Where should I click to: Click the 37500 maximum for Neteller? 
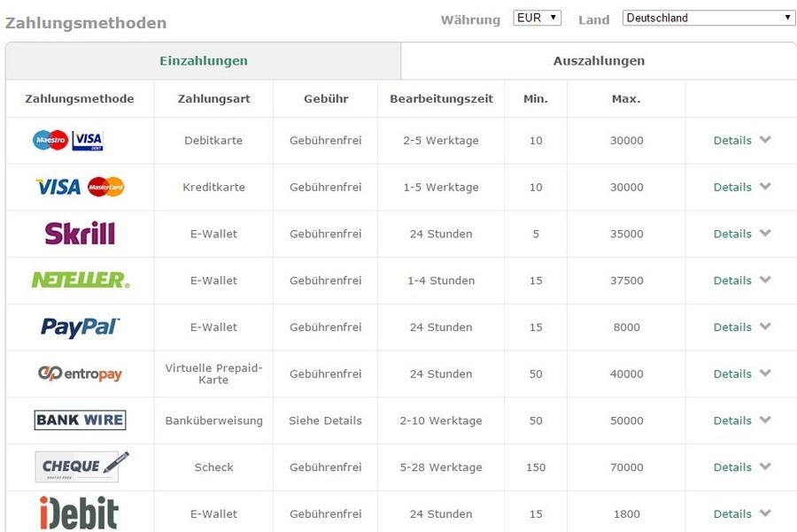[x=627, y=281]
